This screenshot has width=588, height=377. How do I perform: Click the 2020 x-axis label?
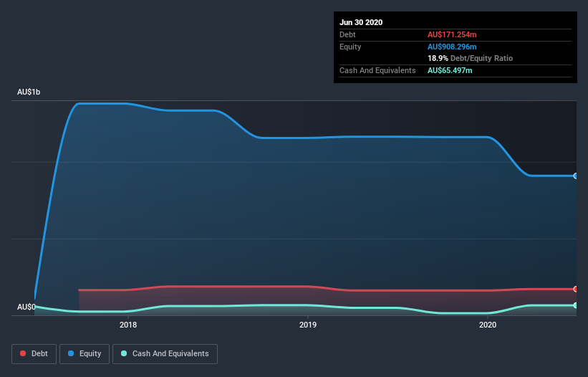coord(488,325)
